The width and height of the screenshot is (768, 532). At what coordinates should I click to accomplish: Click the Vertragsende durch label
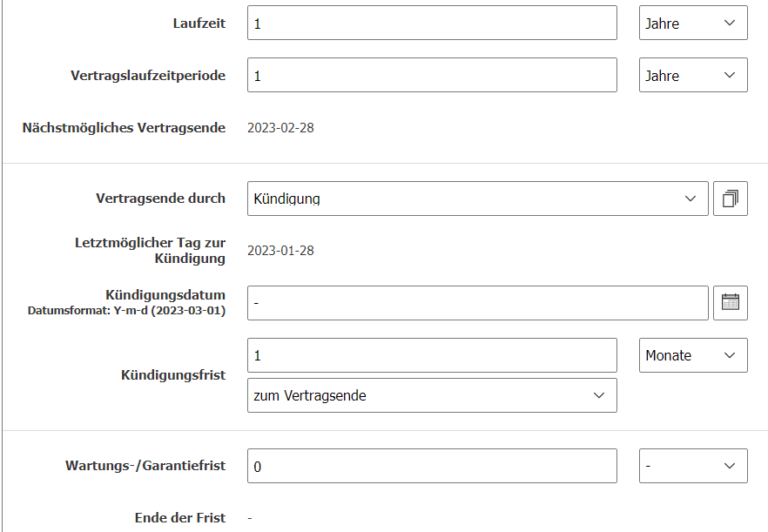coord(160,198)
